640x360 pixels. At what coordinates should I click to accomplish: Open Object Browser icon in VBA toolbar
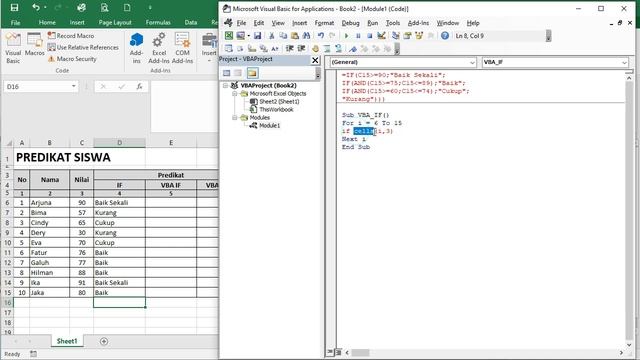[419, 36]
